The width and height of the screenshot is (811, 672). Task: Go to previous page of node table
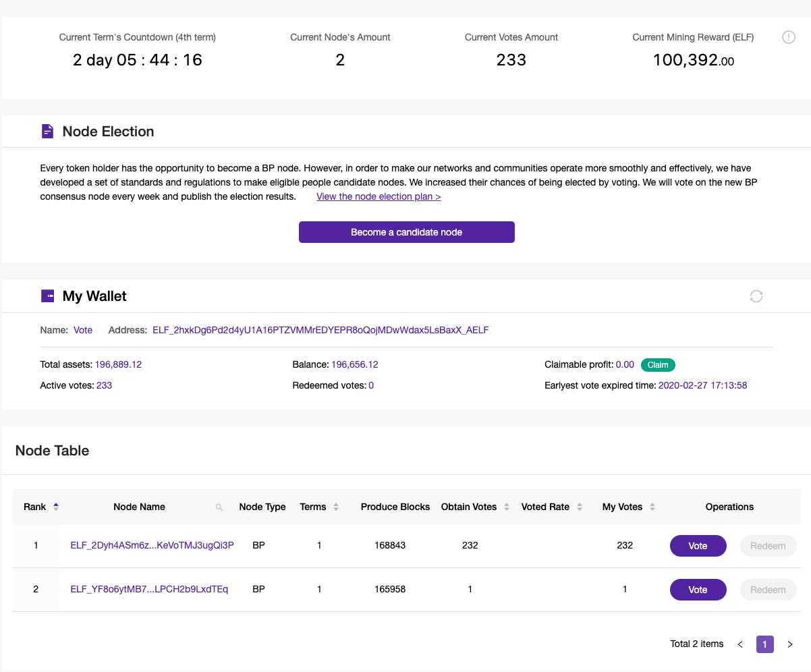tap(740, 644)
